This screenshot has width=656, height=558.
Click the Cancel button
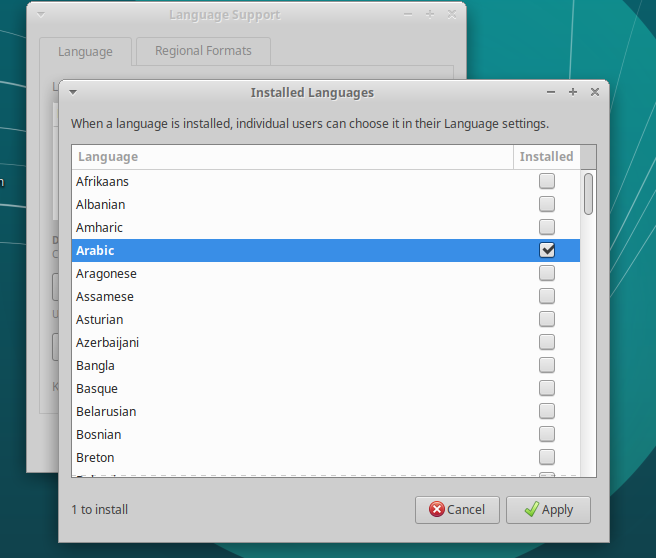[x=457, y=509]
